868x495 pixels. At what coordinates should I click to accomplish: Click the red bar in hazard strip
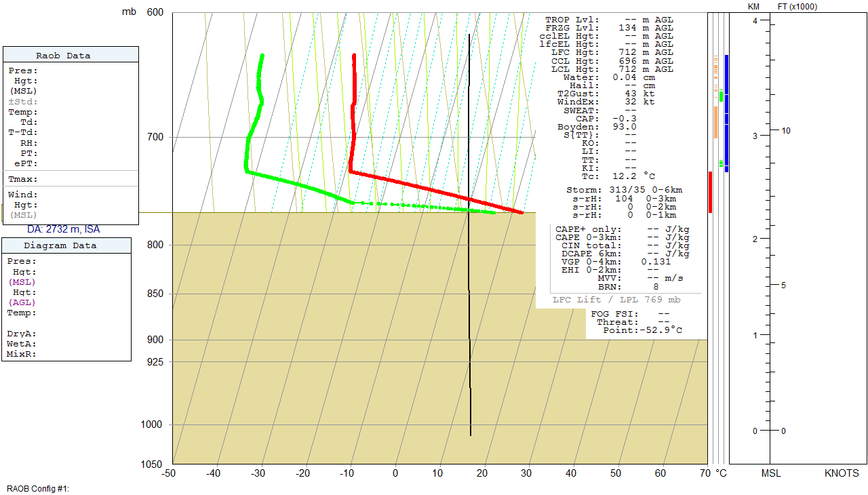click(x=710, y=192)
